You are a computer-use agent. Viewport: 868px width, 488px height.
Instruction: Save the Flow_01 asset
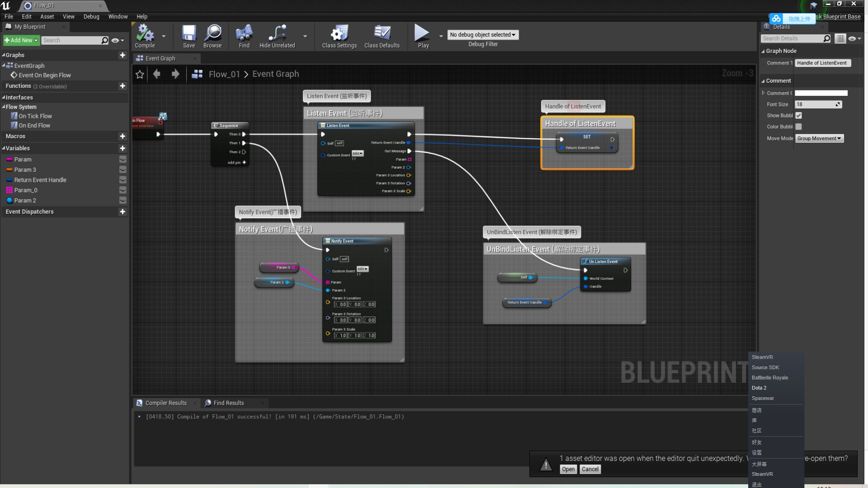coord(189,36)
